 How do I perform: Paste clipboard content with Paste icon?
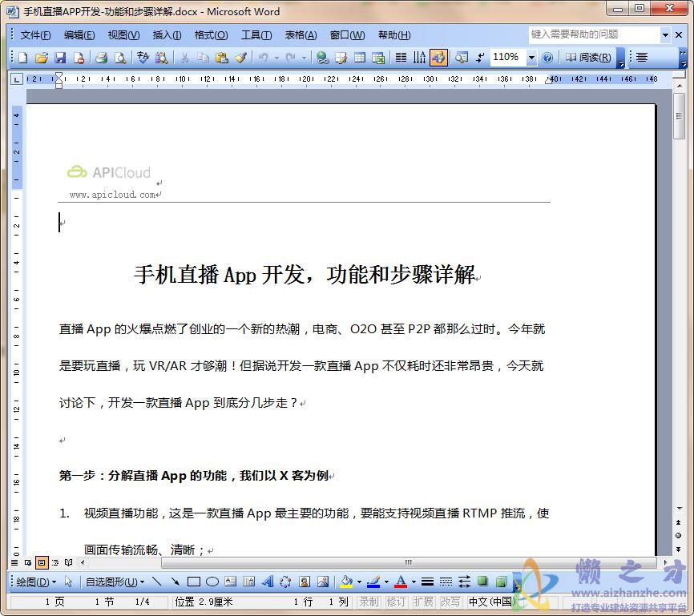[221, 58]
